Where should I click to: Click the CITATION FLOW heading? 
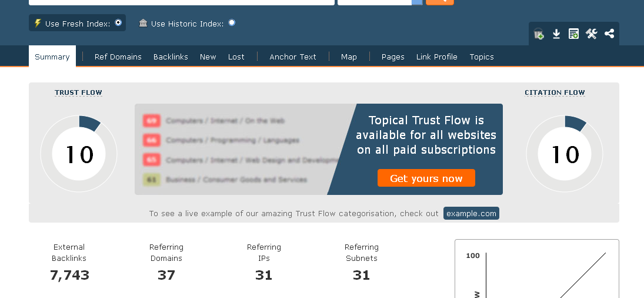click(555, 92)
